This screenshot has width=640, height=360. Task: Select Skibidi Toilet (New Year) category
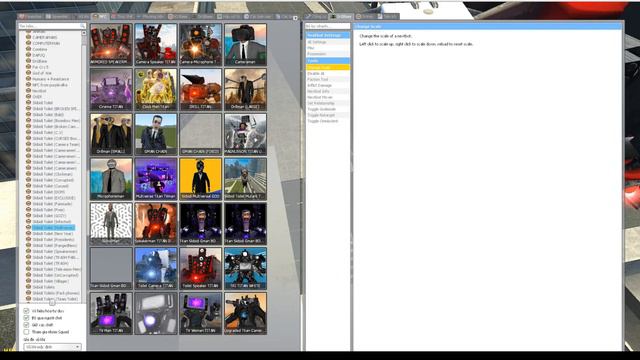pos(52,233)
